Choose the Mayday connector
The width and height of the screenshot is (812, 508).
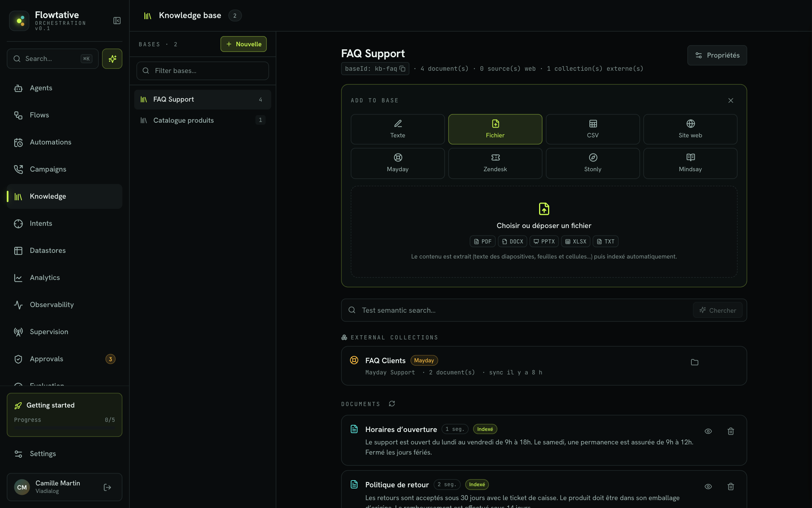click(397, 163)
